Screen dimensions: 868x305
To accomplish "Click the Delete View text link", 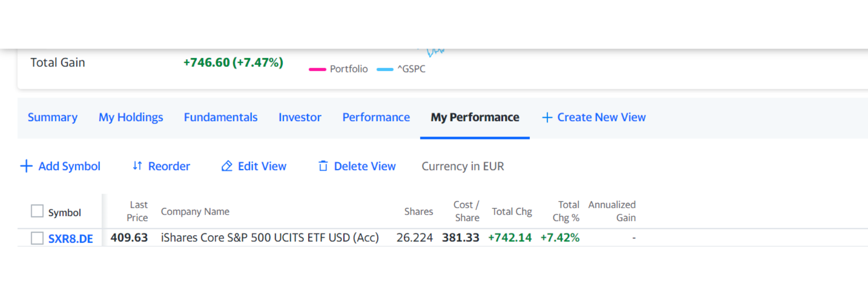I will click(x=365, y=166).
